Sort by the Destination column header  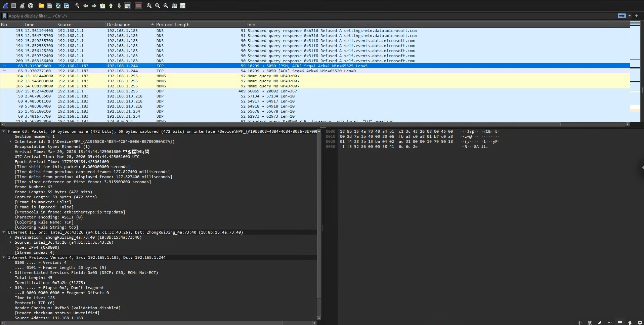pyautogui.click(x=130, y=25)
